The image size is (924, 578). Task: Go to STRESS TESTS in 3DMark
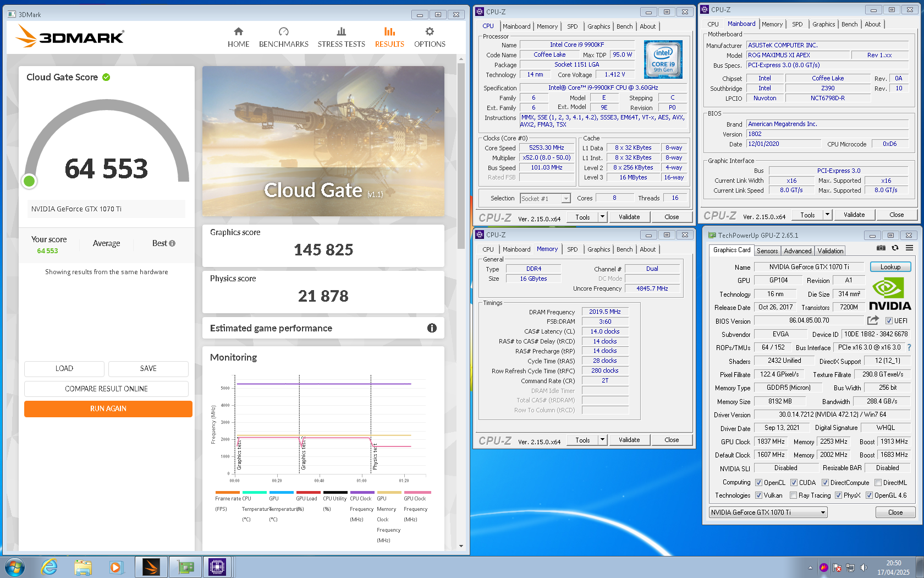point(341,37)
